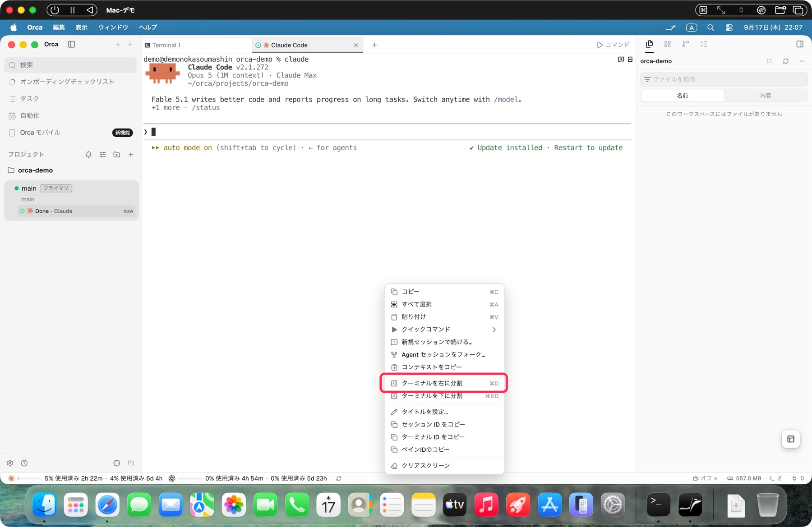Choose クリアスクリーン
Screen dimensions: 812x527
pyautogui.click(x=444, y=466)
